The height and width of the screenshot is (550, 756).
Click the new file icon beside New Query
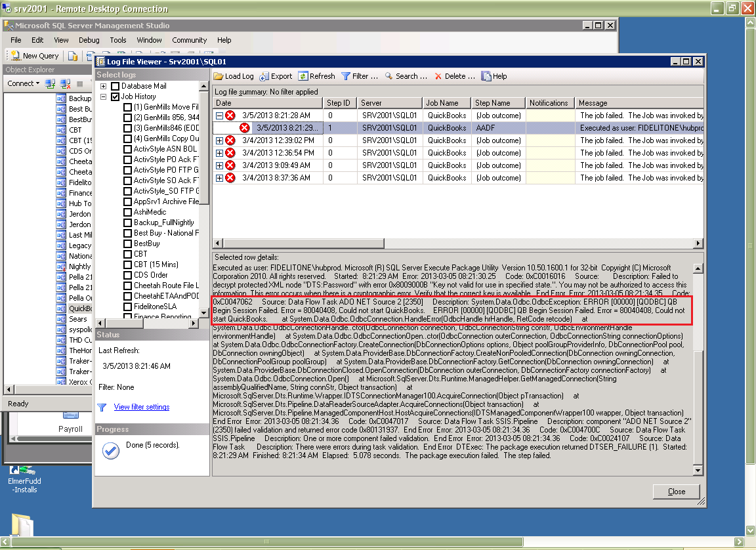(x=73, y=56)
